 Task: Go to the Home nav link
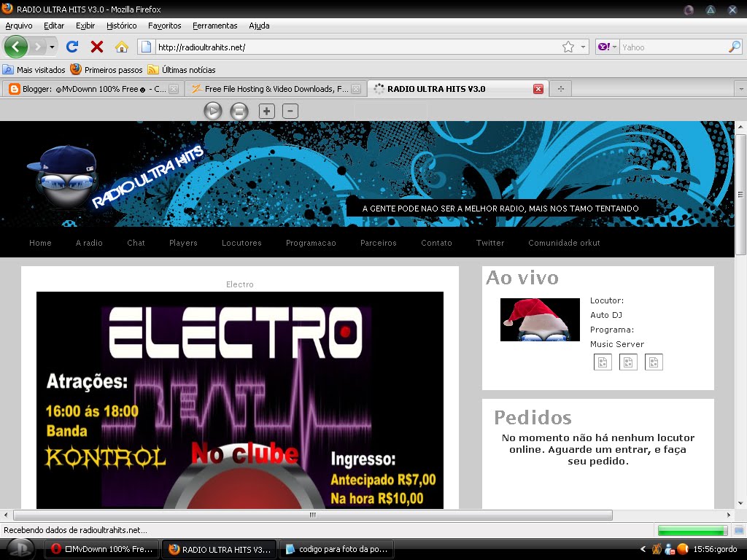click(x=40, y=243)
